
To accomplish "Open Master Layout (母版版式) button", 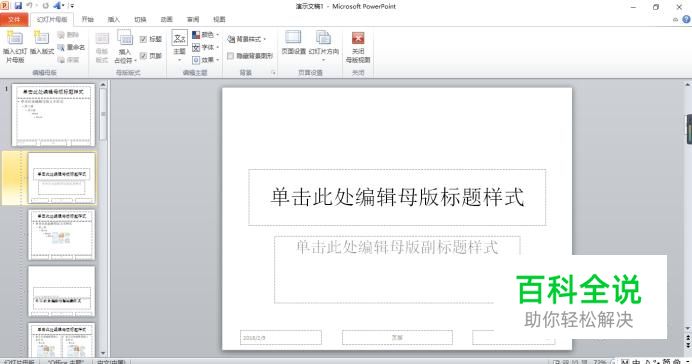I will [x=102, y=47].
